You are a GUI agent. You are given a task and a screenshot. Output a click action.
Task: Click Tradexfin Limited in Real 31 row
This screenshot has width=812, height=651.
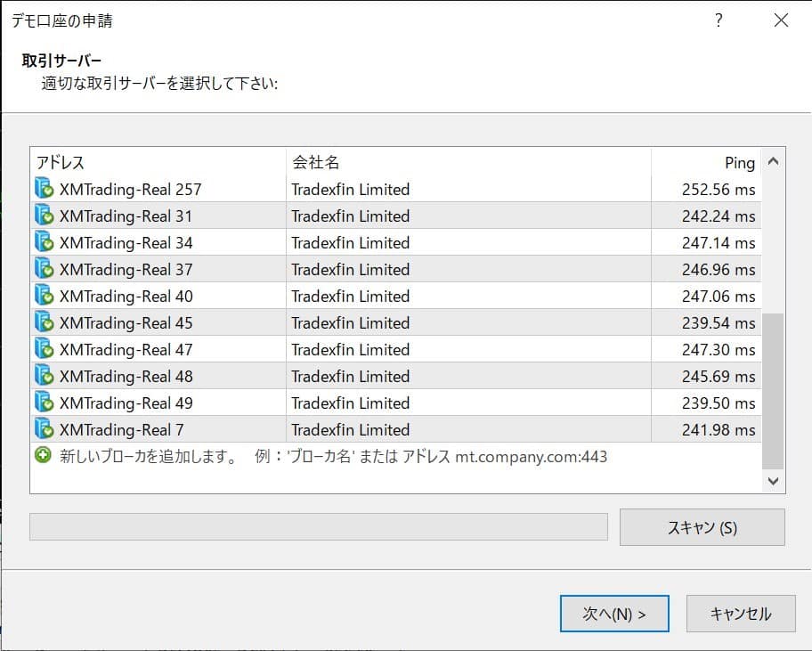[351, 216]
